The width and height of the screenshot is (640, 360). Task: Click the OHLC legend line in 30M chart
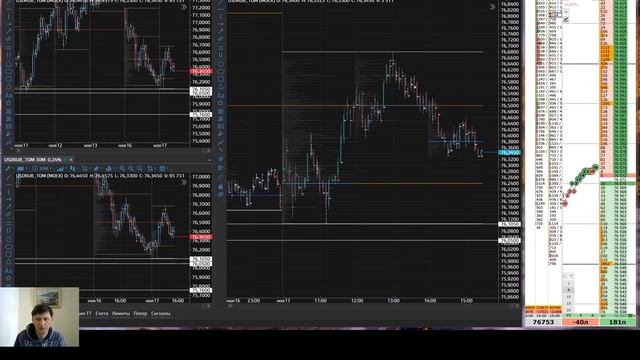100,176
